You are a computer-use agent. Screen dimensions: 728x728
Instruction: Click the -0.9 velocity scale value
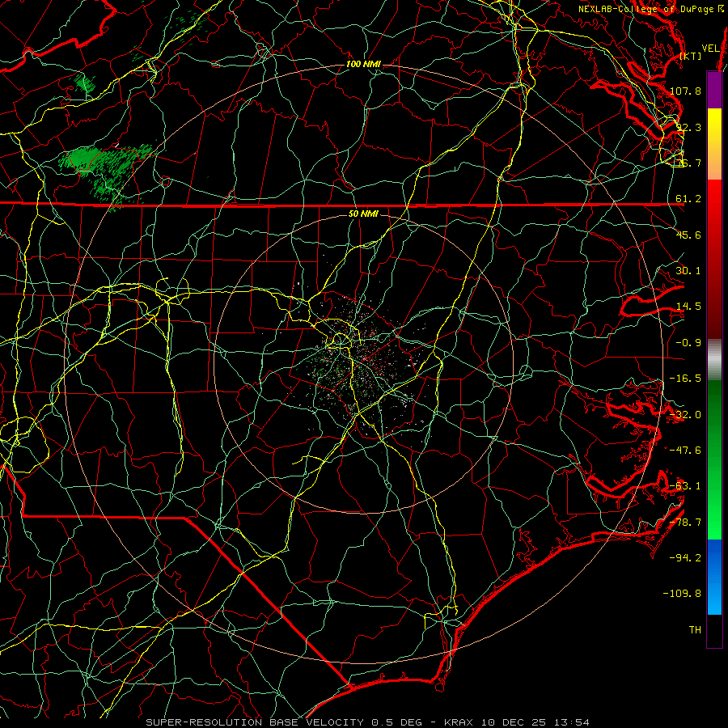688,343
